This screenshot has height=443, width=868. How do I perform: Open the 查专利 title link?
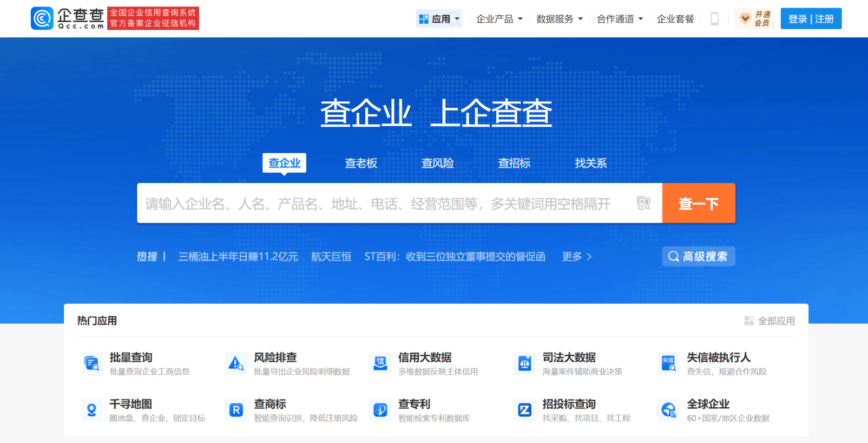click(414, 404)
